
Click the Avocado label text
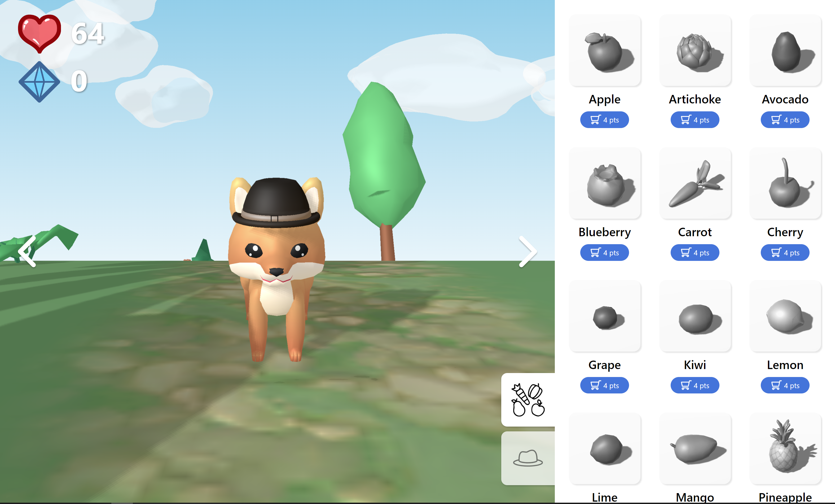point(785,99)
